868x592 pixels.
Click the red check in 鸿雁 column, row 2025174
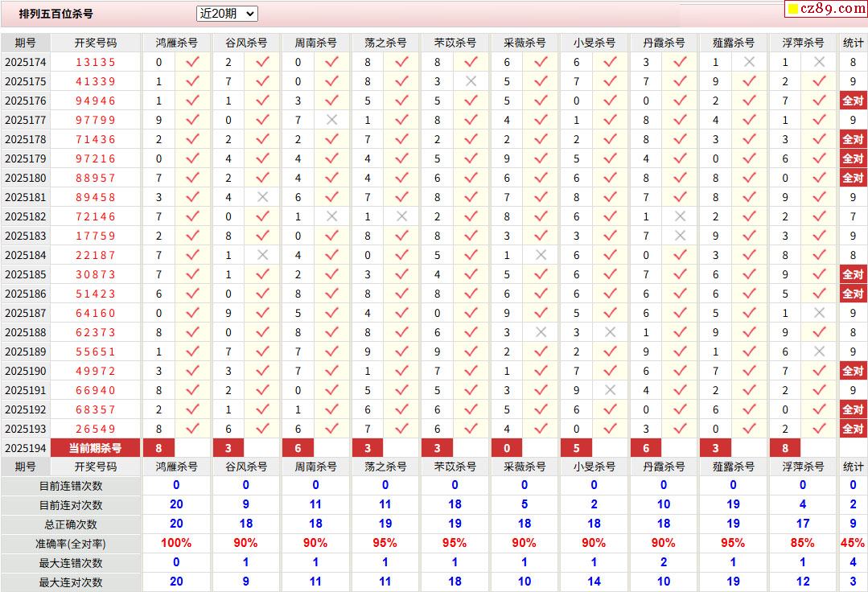tap(192, 62)
